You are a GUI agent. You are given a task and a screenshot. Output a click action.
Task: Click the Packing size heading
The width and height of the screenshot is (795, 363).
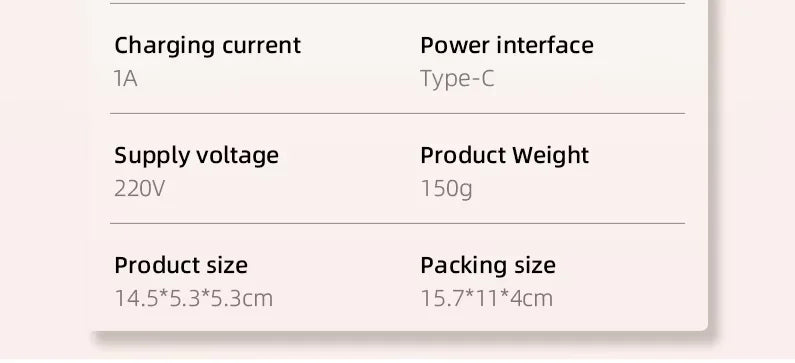(488, 266)
